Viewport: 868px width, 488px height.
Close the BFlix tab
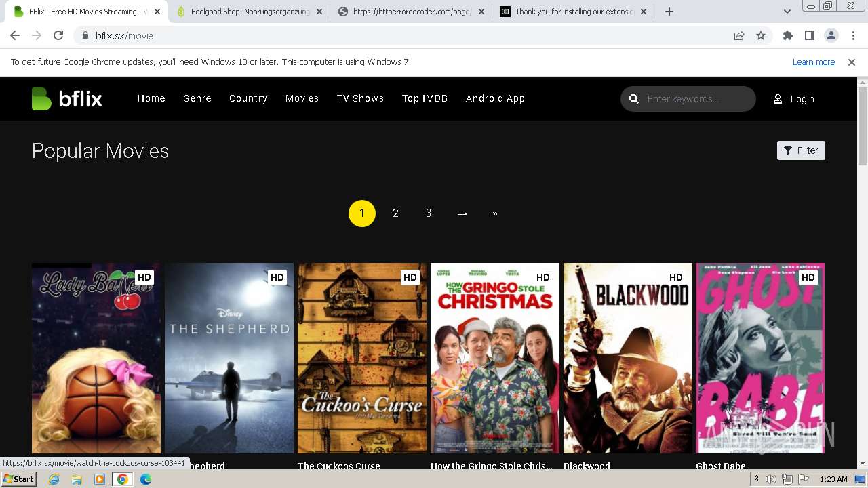(157, 12)
